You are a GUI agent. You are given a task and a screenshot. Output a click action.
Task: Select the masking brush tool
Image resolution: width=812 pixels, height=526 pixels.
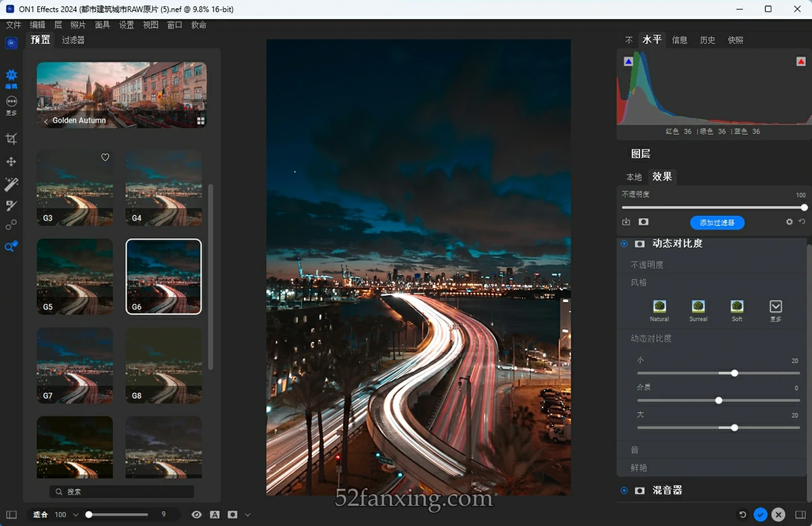[11, 205]
